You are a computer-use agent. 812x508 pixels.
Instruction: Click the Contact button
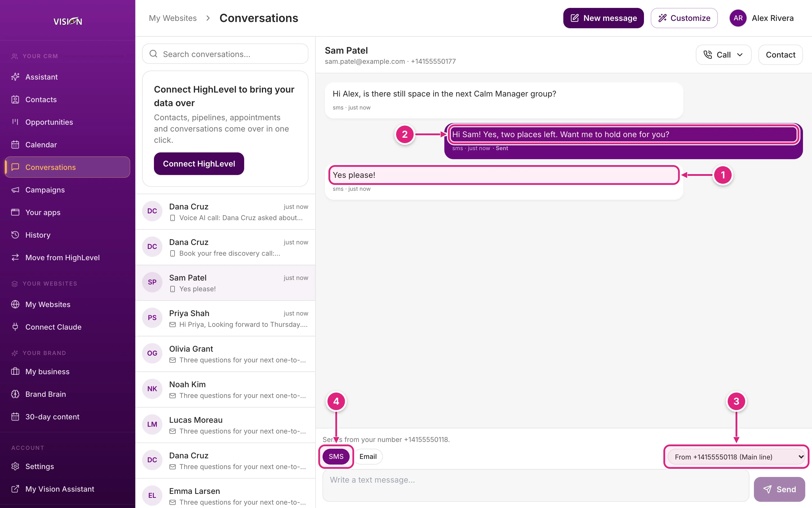click(780, 55)
